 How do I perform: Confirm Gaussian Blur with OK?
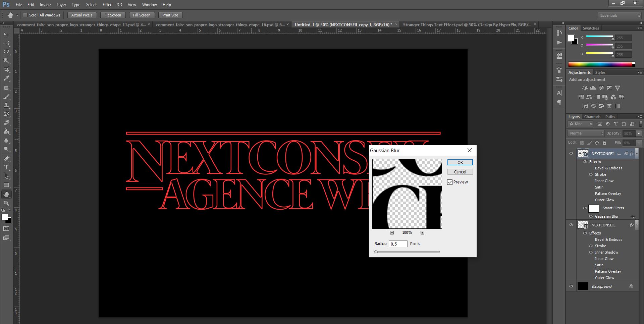click(x=460, y=162)
